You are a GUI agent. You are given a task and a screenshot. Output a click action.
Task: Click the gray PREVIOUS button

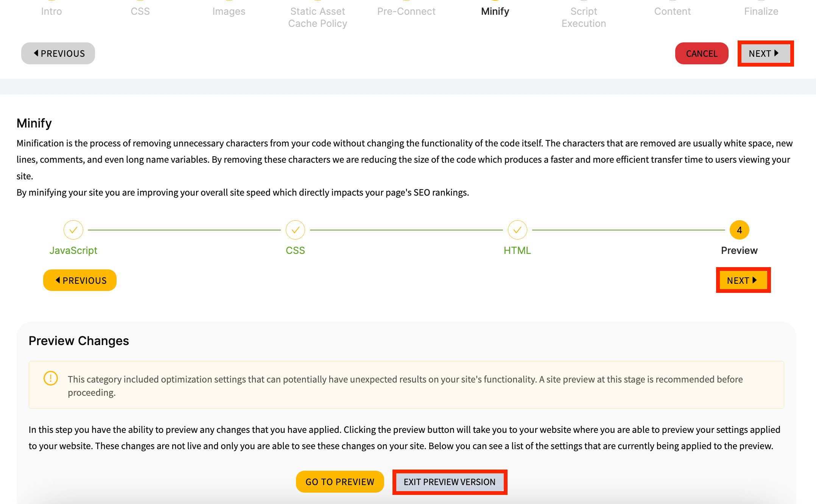click(58, 53)
